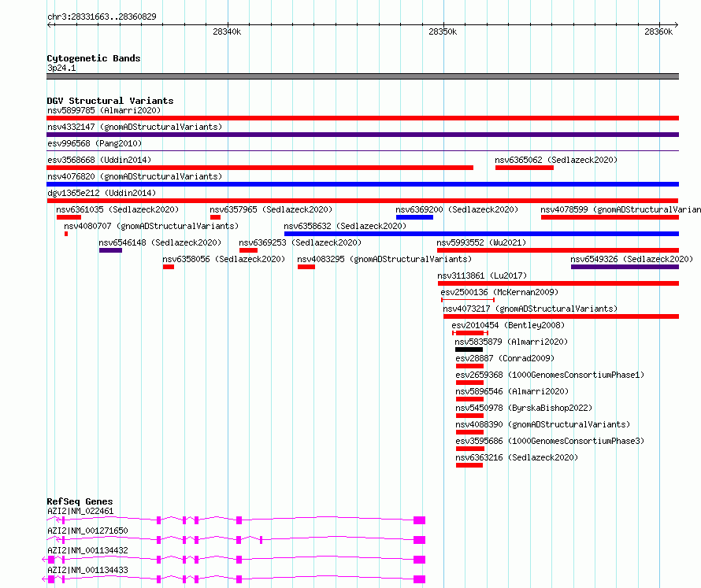Open nsv4088390 gnomAD variant label
The width and height of the screenshot is (701, 588).
(543, 424)
